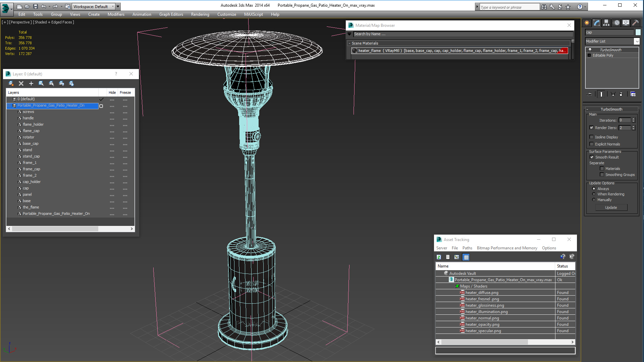This screenshot has height=362, width=644.
Task: Collapse the Portable_Propane_Gas_Patio_Heater_On layer tree
Action: click(x=9, y=106)
